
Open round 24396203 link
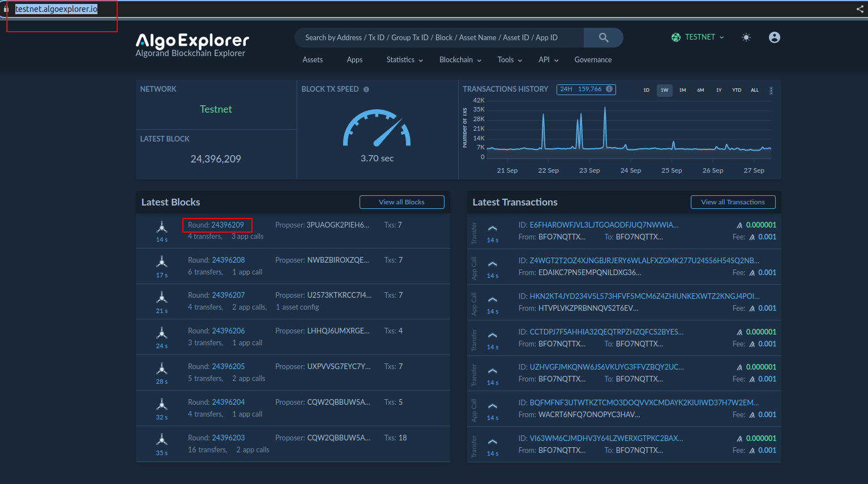point(228,438)
